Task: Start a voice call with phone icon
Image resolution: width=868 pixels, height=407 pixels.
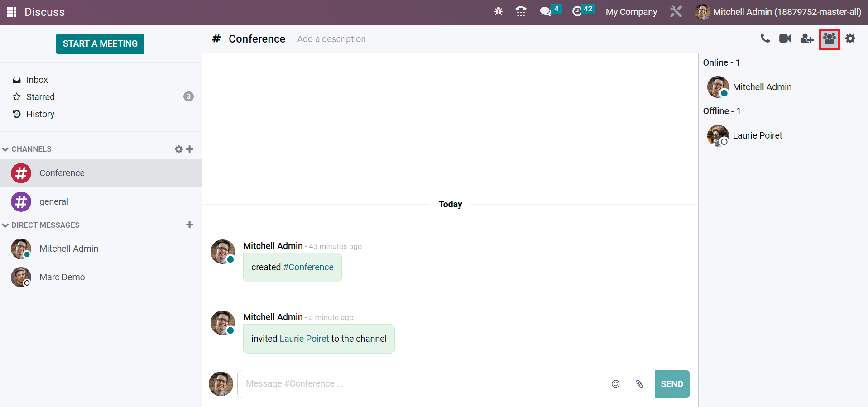Action: [x=765, y=38]
